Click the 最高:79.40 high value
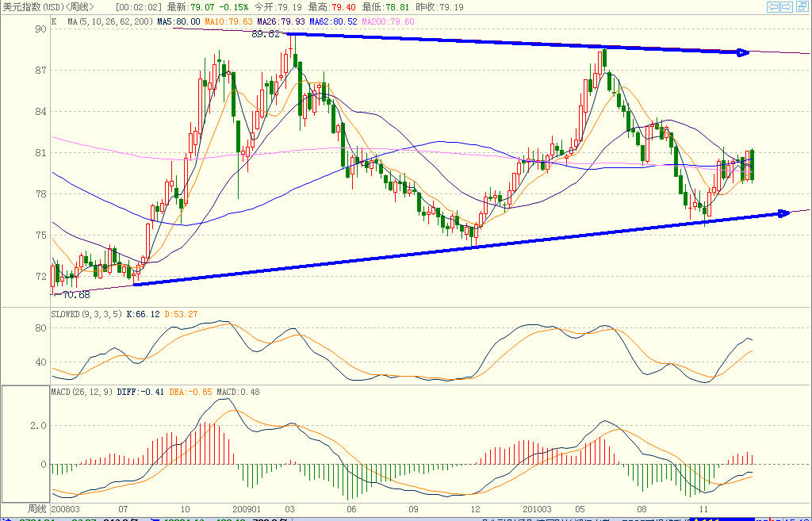This screenshot has width=812, height=521. click(332, 7)
